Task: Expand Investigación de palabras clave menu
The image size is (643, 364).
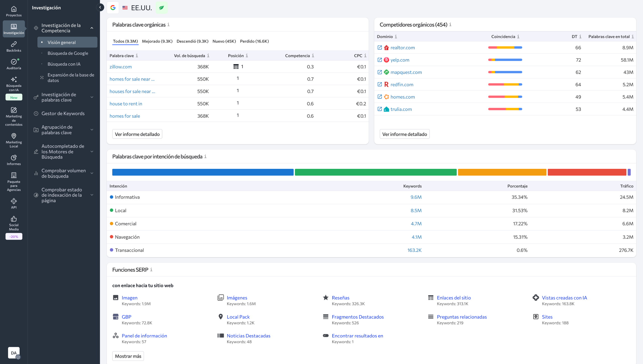Action: (x=92, y=97)
